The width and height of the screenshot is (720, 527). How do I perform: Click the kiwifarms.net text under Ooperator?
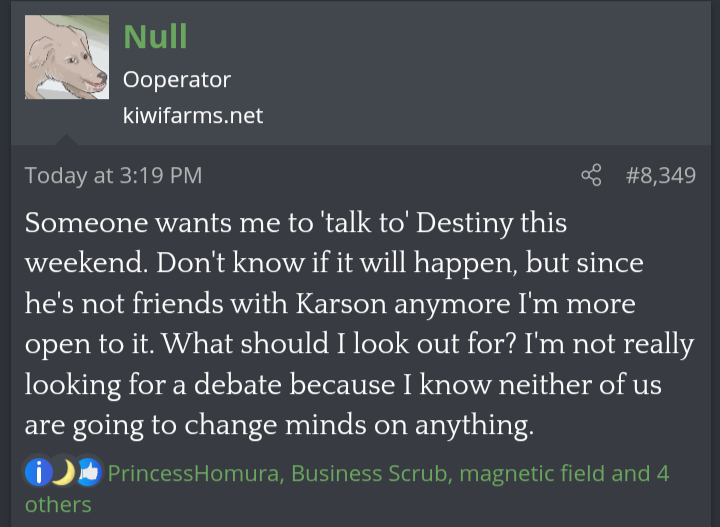(193, 115)
